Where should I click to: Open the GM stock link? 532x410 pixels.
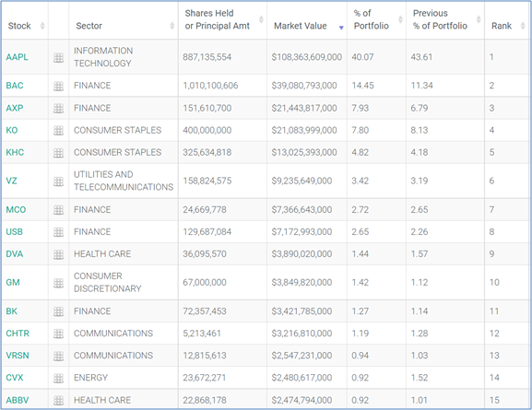pos(13,282)
